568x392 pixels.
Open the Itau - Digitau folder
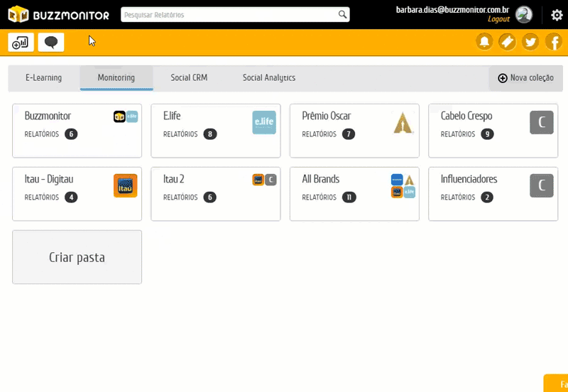tap(77, 194)
